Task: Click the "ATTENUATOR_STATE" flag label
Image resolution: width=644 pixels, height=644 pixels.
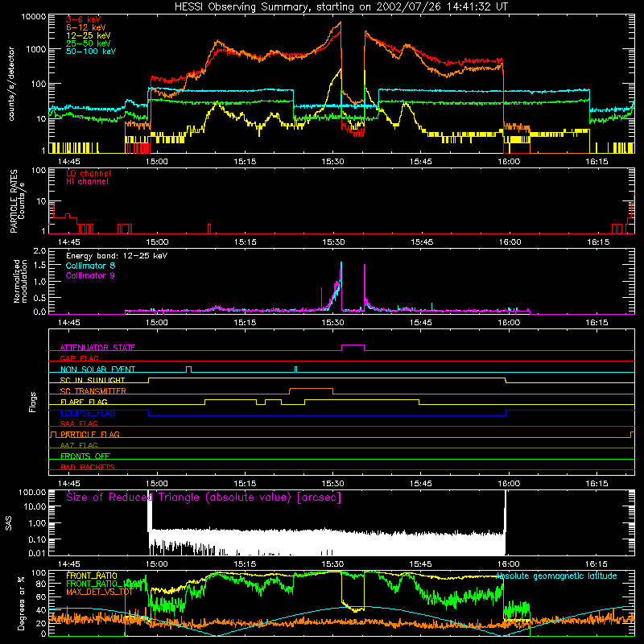Action: point(97,348)
